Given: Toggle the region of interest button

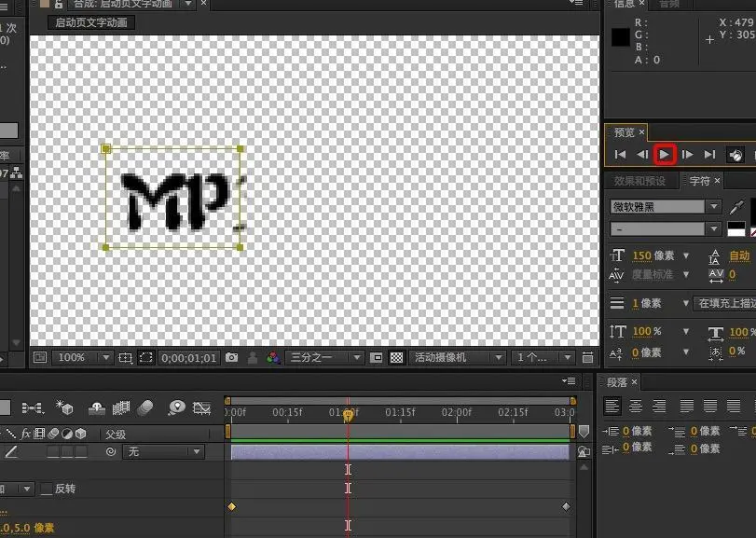Looking at the screenshot, I should pos(145,358).
